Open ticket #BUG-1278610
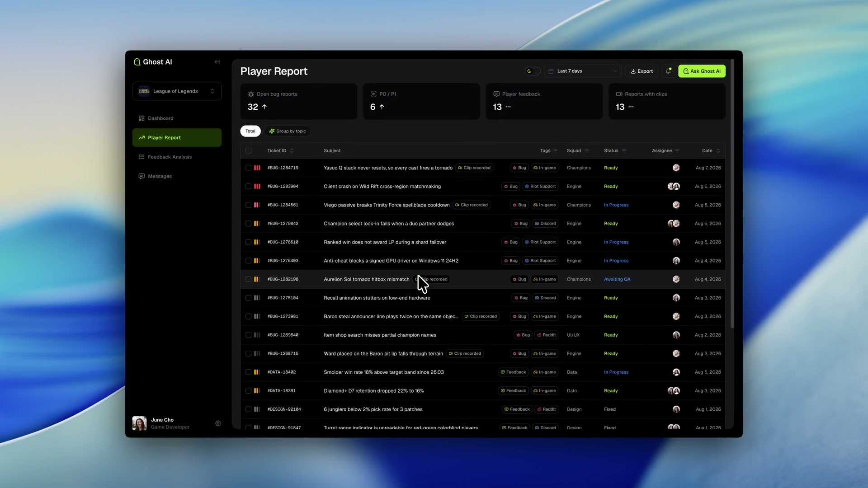This screenshot has height=488, width=868. tap(283, 242)
